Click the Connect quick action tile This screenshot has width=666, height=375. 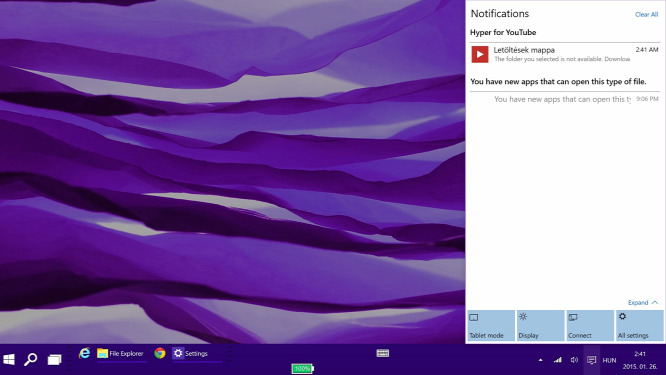590,325
